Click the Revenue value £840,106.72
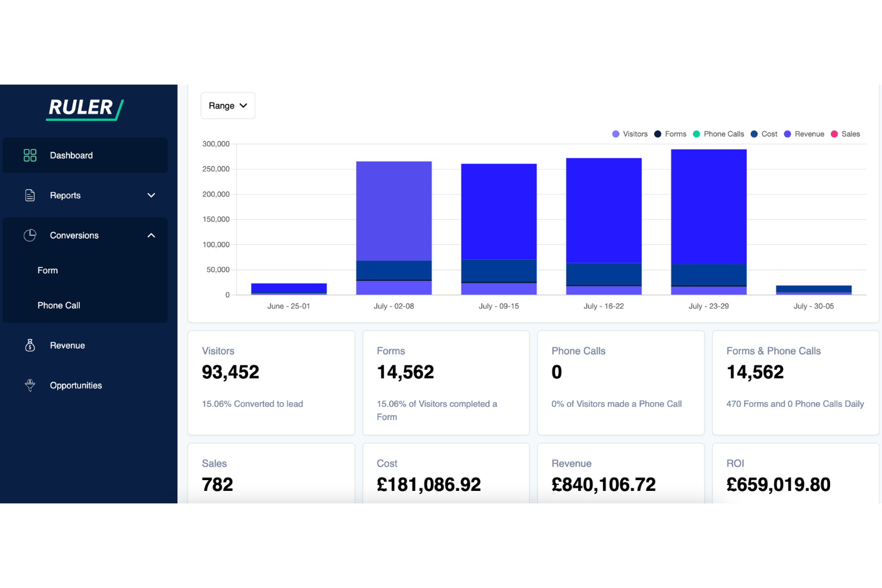882x588 pixels. coord(604,484)
